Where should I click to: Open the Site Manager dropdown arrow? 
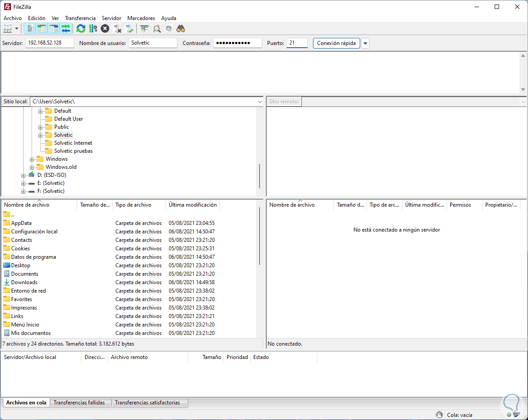pyautogui.click(x=16, y=29)
